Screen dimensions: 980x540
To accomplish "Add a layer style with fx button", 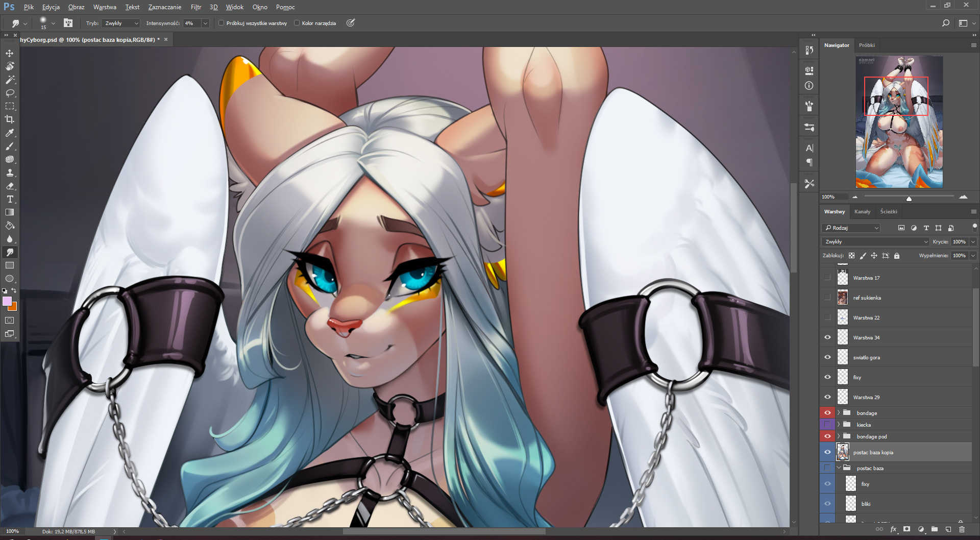I will tap(893, 529).
